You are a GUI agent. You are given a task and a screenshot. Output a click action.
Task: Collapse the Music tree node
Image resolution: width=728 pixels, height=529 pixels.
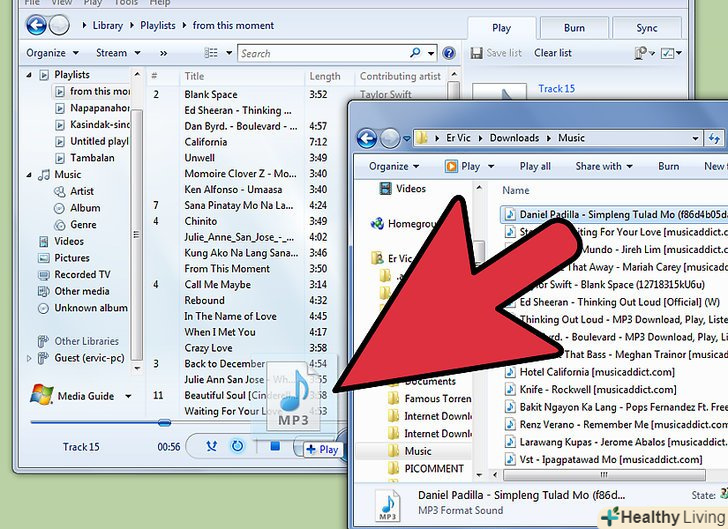point(29,175)
